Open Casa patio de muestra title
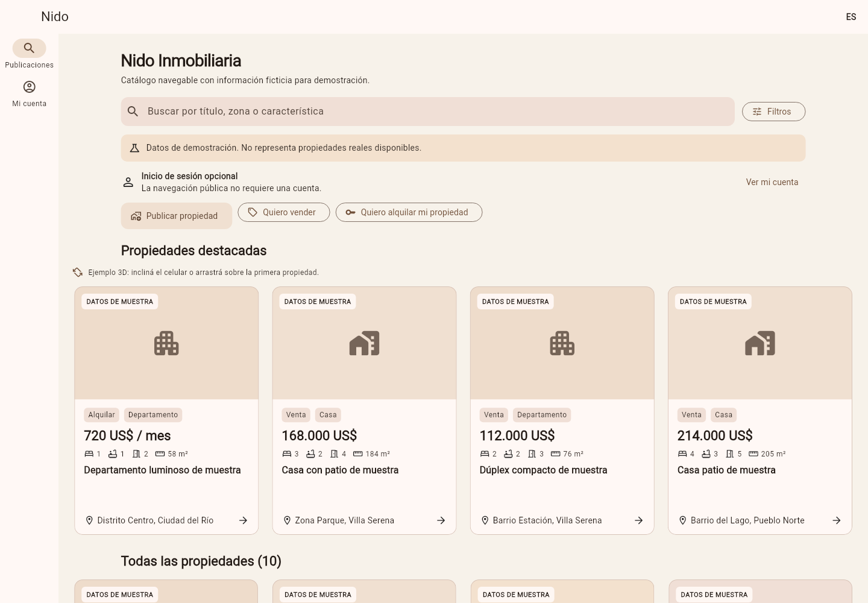Viewport: 868px width, 603px height. click(x=726, y=470)
